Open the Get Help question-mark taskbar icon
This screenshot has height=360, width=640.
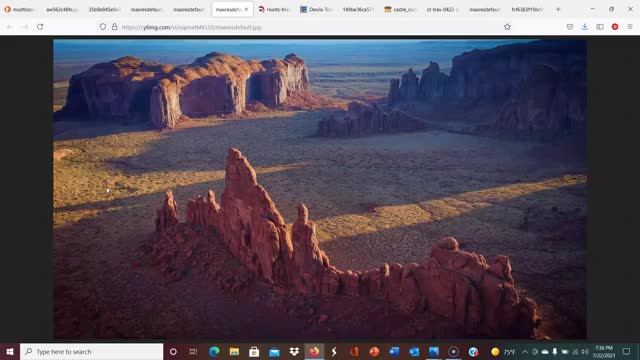[473, 351]
